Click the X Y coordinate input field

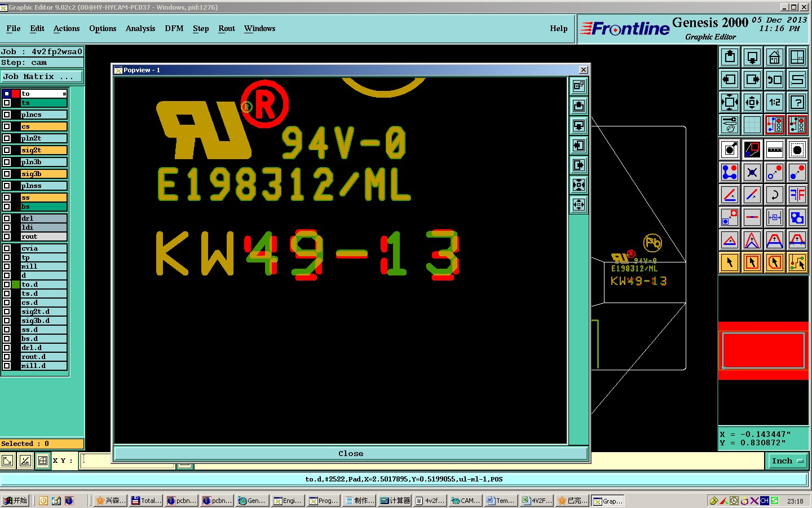pyautogui.click(x=128, y=461)
